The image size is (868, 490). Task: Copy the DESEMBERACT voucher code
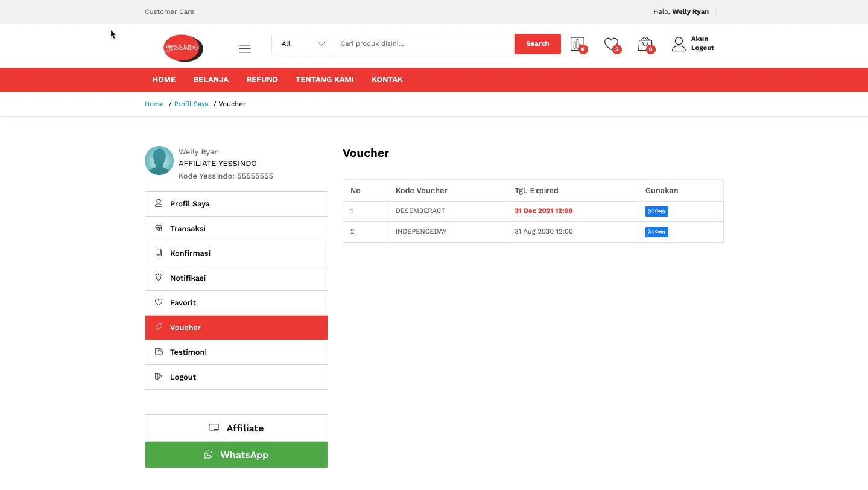pyautogui.click(x=656, y=211)
